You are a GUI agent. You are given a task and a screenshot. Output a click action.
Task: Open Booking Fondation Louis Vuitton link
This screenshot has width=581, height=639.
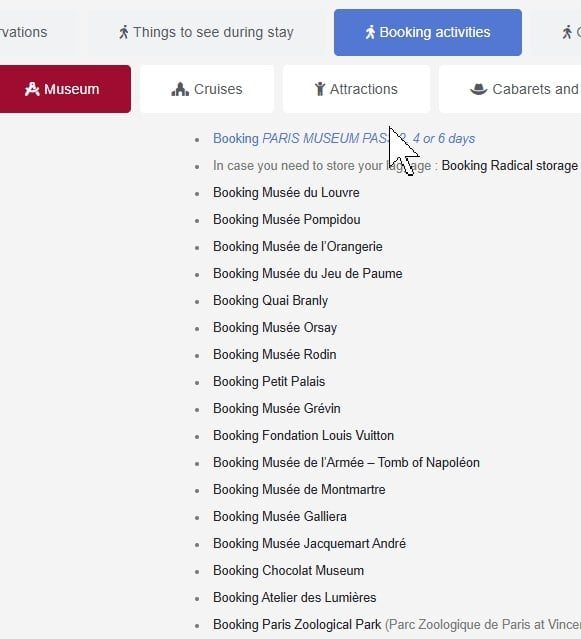(303, 435)
